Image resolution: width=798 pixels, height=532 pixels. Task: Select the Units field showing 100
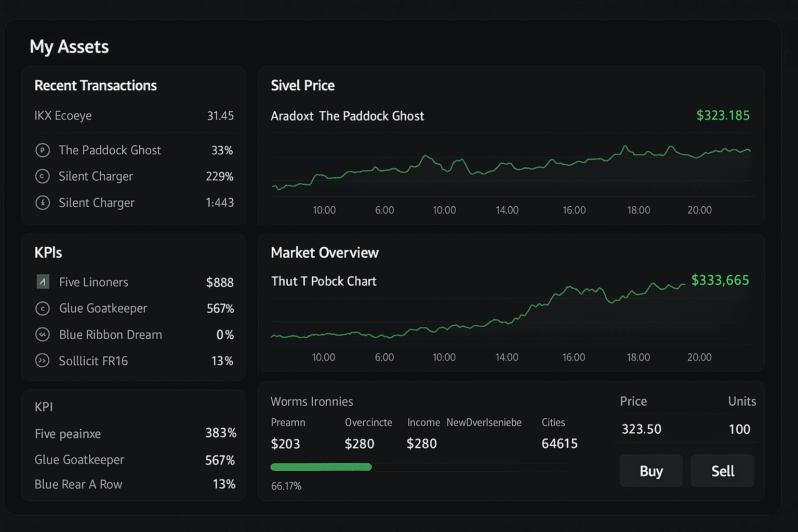coord(739,429)
